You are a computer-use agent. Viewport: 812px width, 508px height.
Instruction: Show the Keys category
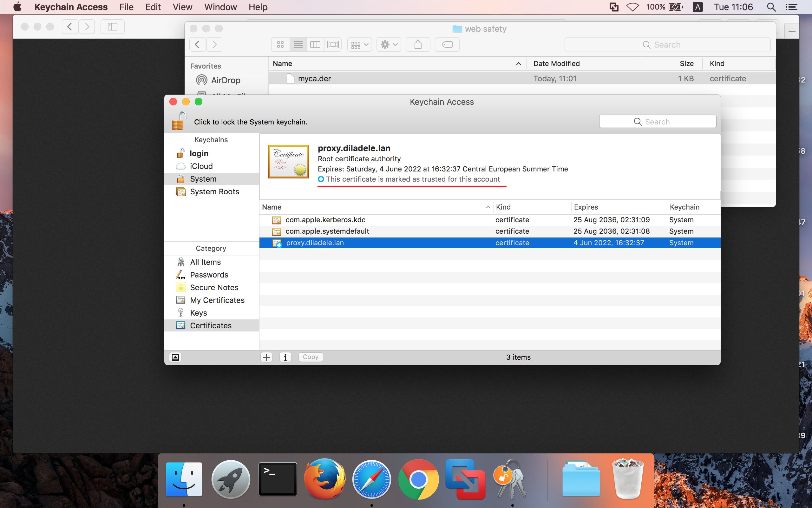tap(212, 313)
